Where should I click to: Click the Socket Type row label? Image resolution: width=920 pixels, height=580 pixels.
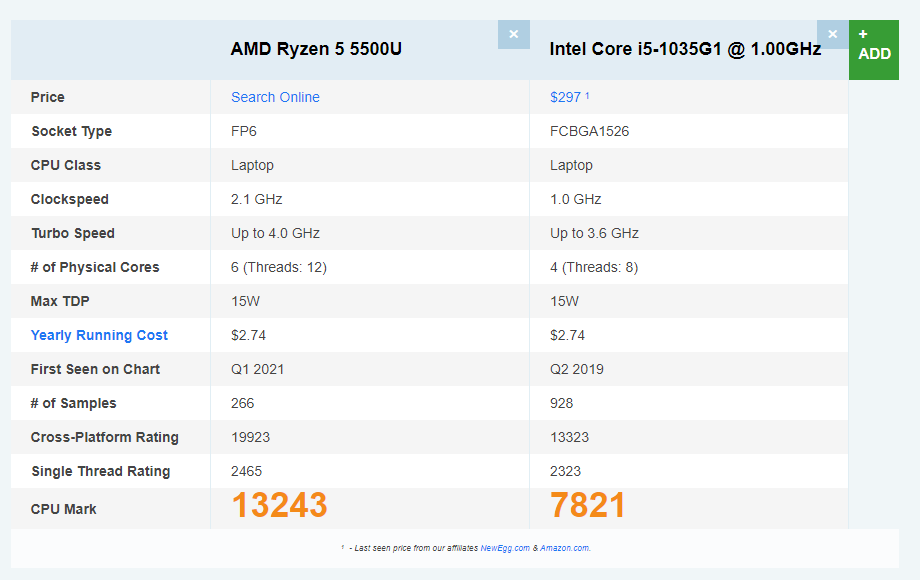click(x=71, y=131)
